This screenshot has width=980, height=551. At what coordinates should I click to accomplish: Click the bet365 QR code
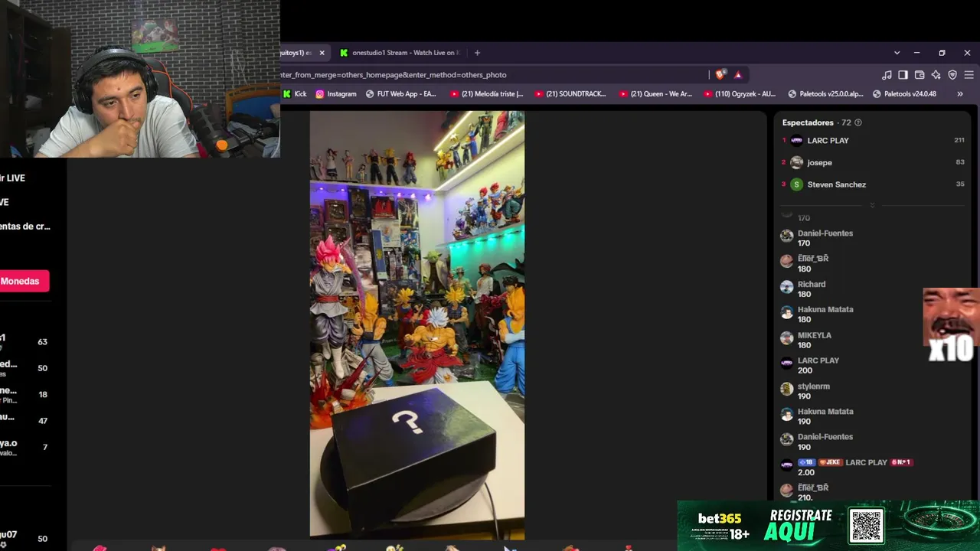[867, 526]
